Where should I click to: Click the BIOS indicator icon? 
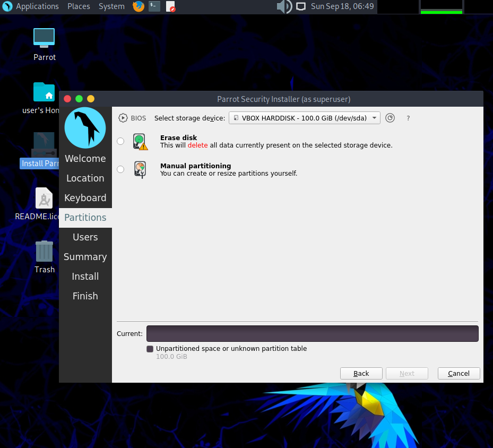pyautogui.click(x=123, y=118)
